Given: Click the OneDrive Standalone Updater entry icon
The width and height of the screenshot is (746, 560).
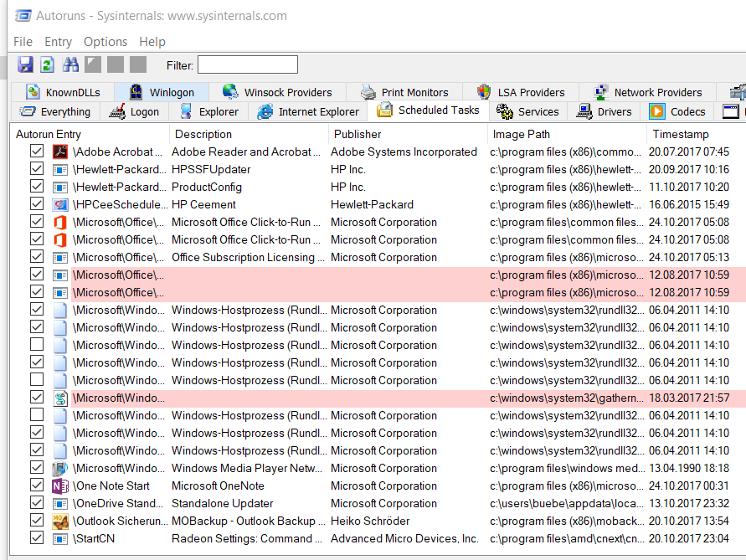Looking at the screenshot, I should [60, 503].
